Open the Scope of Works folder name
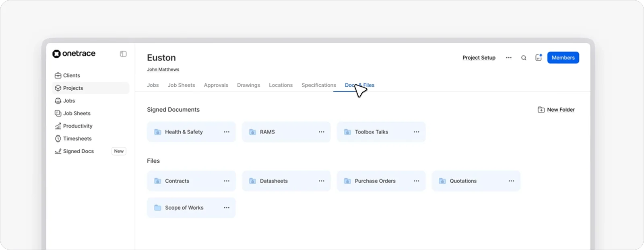Viewport: 644px width, 250px height. click(184, 208)
